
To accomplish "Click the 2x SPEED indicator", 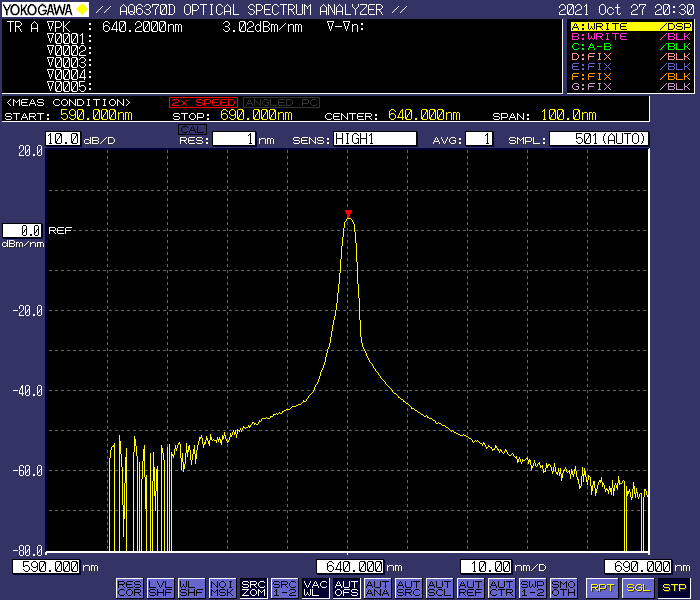I will (x=204, y=103).
